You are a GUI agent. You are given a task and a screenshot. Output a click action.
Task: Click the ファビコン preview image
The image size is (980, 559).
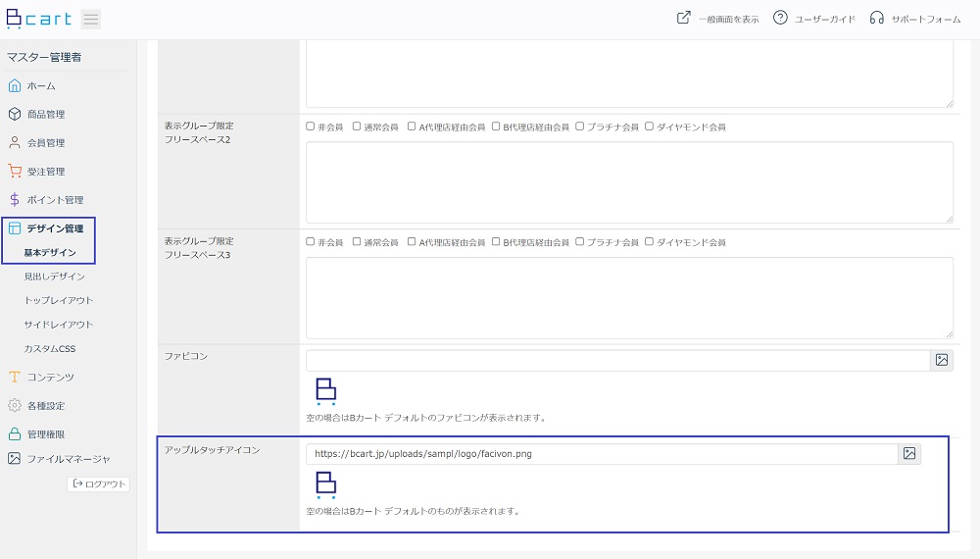coord(325,391)
